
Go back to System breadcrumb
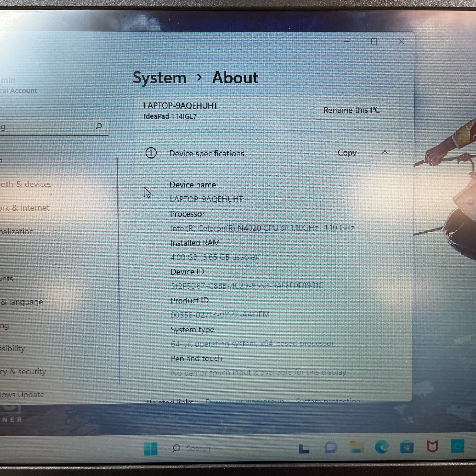tap(159, 78)
